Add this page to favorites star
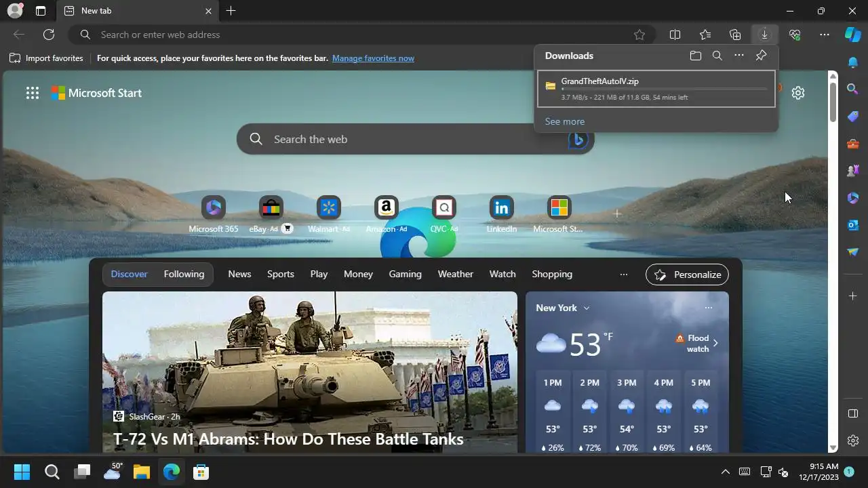Screen dimensions: 868x488 [x=639, y=35]
